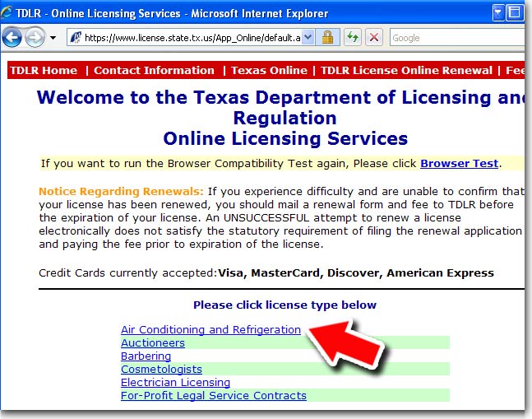Screen dimensions: 532x419
Task: Expand the address bar URL dropdown
Action: [308, 37]
